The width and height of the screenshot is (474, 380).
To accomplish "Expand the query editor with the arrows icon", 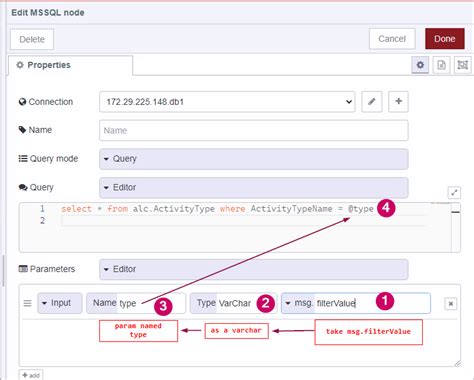I will pyautogui.click(x=454, y=192).
